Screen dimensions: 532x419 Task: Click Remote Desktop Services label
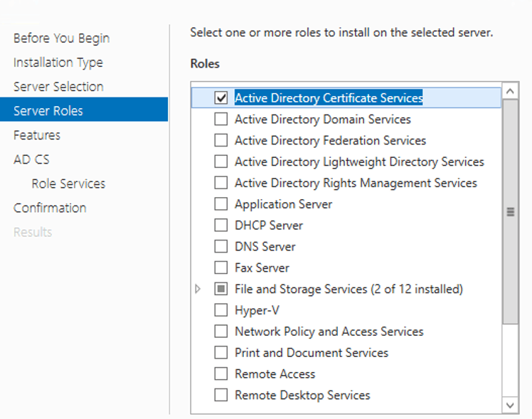[302, 395]
